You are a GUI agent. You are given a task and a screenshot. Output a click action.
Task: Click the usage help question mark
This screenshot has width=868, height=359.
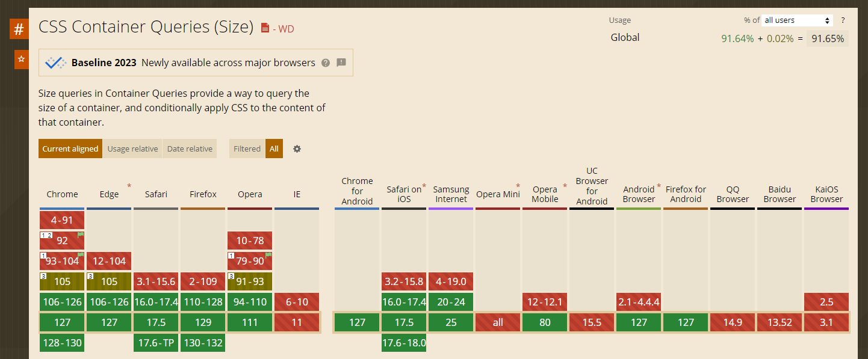pyautogui.click(x=843, y=20)
